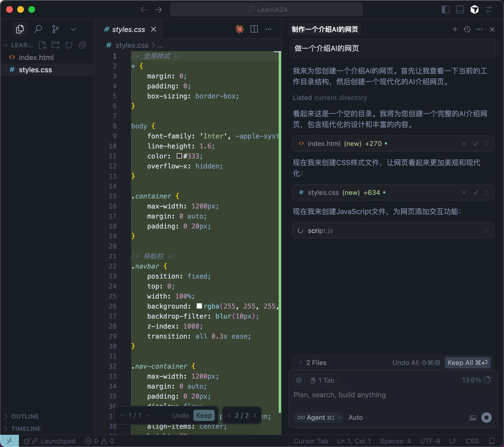The image size is (504, 447).
Task: Toggle the bottom panel visibility
Action: [460, 9]
